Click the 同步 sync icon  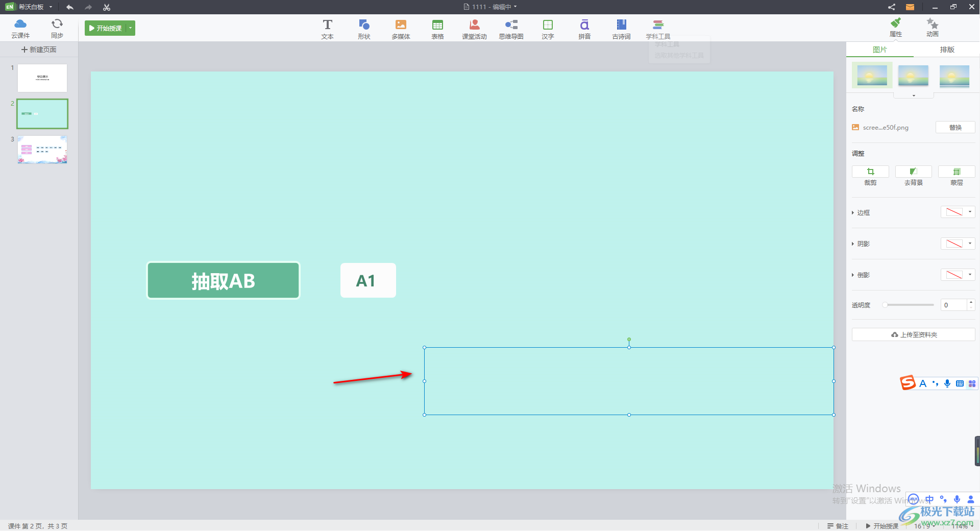pos(57,28)
